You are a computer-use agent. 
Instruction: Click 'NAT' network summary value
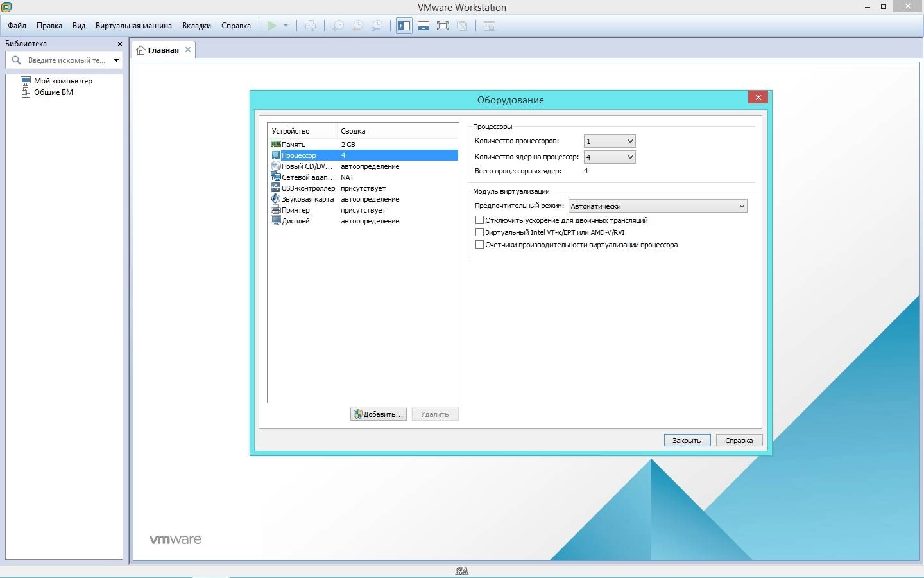pyautogui.click(x=347, y=177)
